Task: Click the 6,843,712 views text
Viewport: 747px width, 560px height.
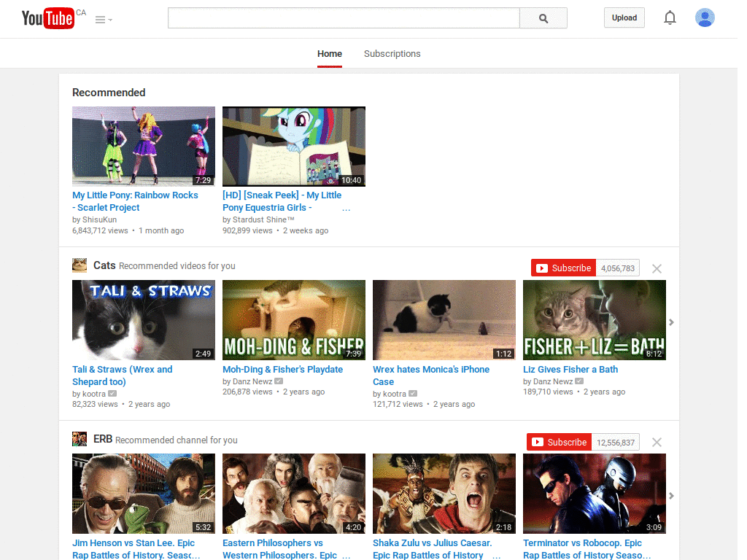Action: point(100,230)
